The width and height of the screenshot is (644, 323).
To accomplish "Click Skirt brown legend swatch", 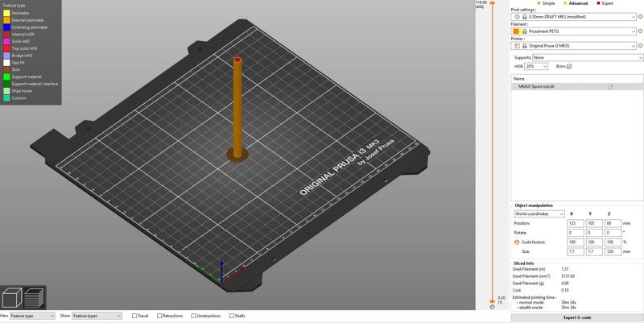I will (x=6, y=69).
